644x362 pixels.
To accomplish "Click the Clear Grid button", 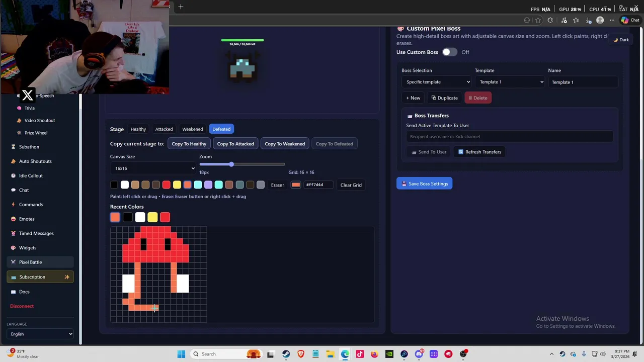I will [351, 185].
